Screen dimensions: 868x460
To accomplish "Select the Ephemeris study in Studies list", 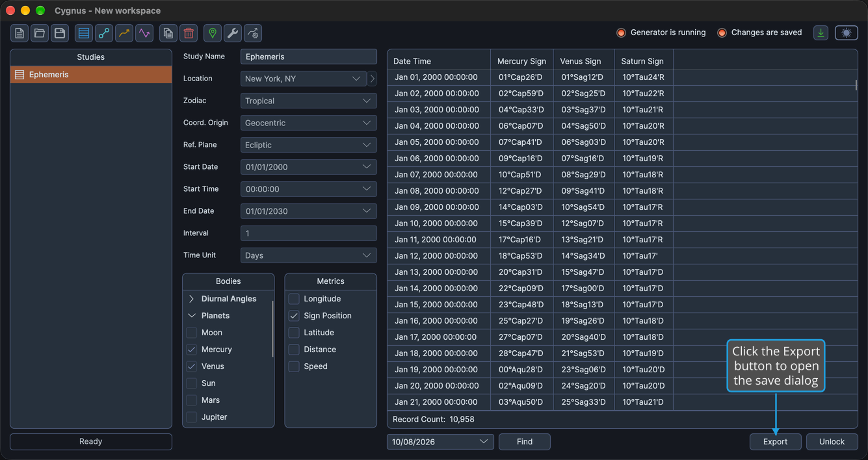I will click(91, 75).
